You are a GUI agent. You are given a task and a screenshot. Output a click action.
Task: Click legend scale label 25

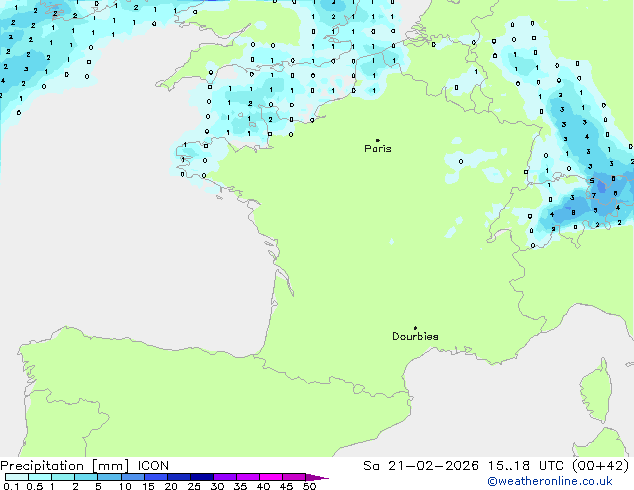click(x=194, y=486)
